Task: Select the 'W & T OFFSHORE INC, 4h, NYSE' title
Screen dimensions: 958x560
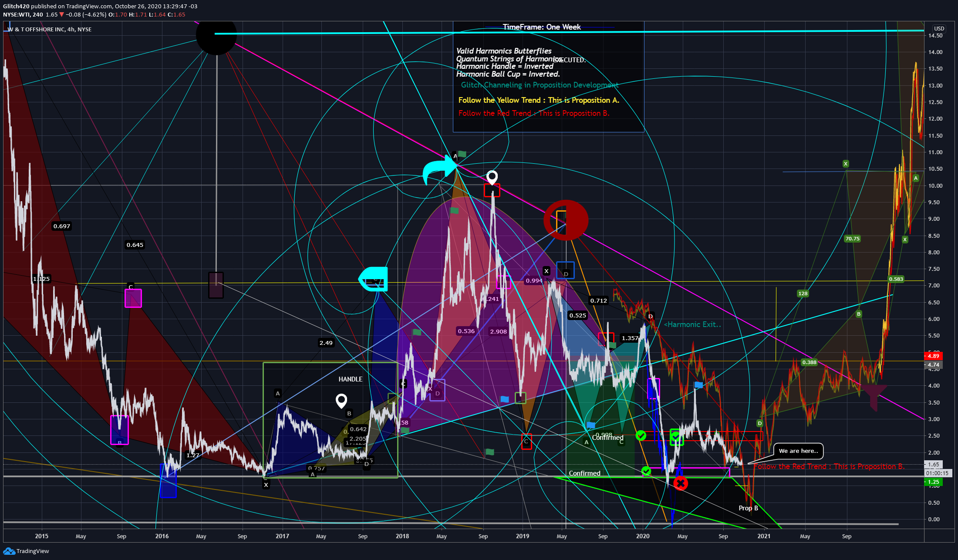Action: pos(50,30)
